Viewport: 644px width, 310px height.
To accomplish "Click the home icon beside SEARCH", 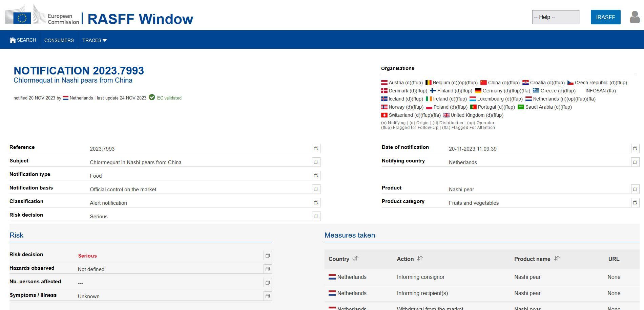I will click(x=13, y=40).
